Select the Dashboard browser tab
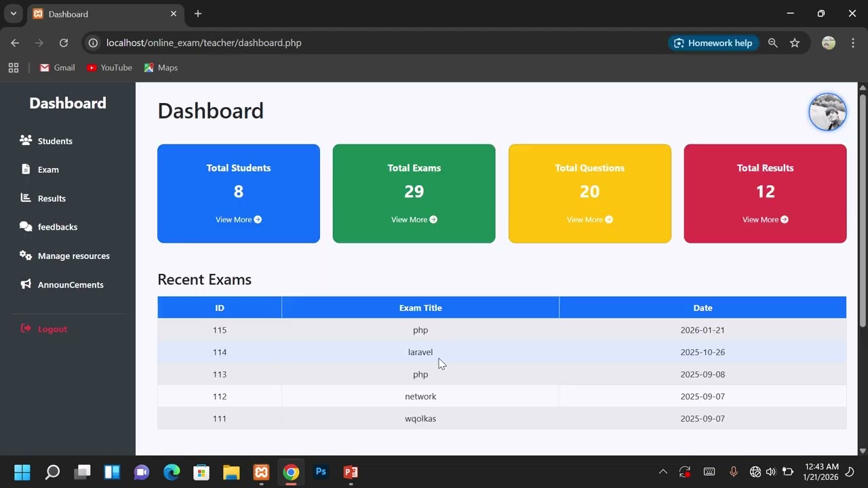Image resolution: width=868 pixels, height=488 pixels. click(x=105, y=14)
